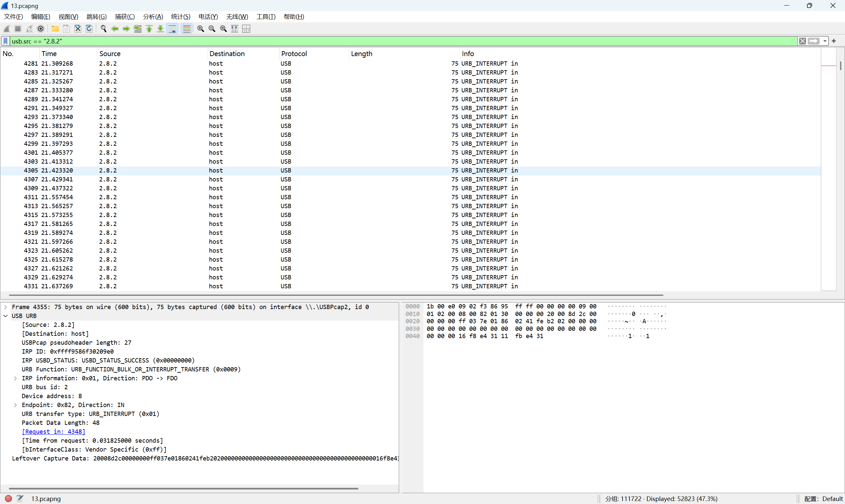
Task: Sort by the Info column header
Action: [x=640, y=54]
